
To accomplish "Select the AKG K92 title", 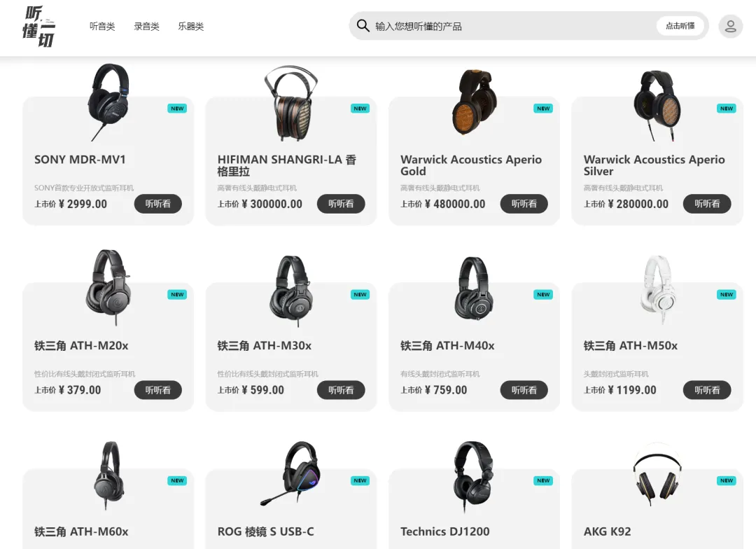I will pos(607,531).
